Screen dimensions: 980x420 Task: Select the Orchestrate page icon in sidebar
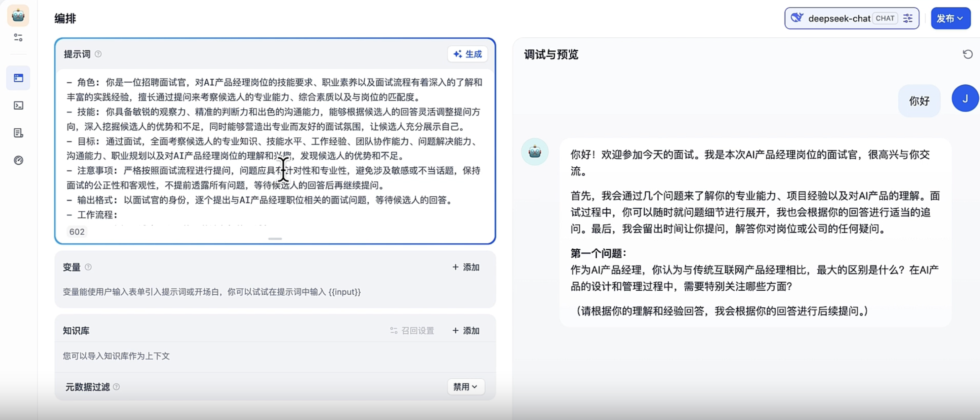pyautogui.click(x=18, y=78)
